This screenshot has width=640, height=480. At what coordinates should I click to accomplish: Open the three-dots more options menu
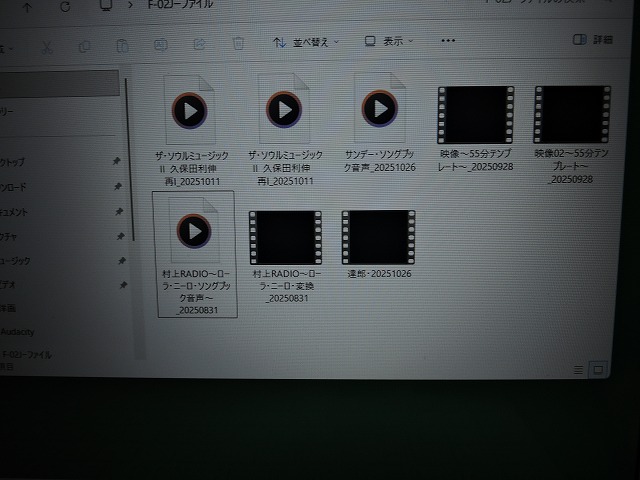(448, 40)
